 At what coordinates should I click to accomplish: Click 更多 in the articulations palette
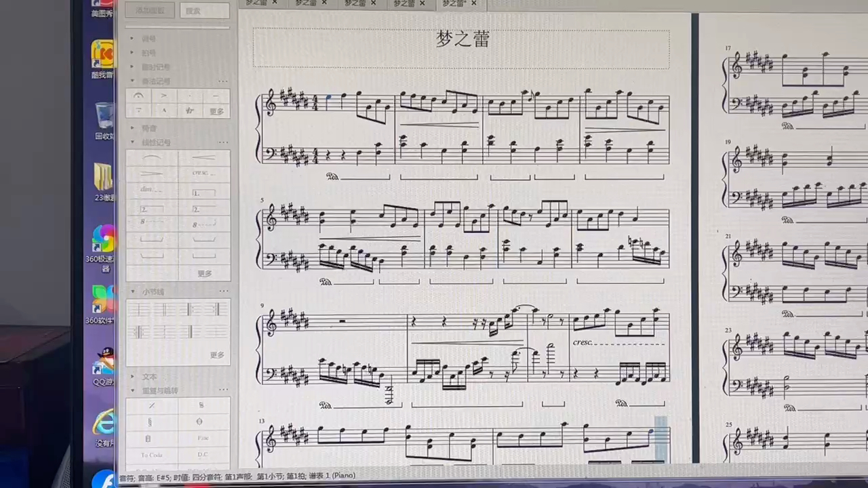click(x=216, y=111)
